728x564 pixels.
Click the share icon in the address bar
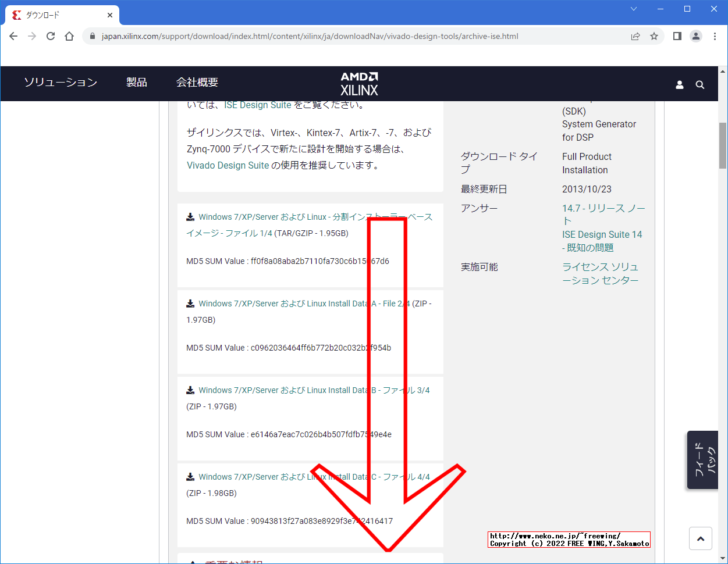(x=635, y=35)
